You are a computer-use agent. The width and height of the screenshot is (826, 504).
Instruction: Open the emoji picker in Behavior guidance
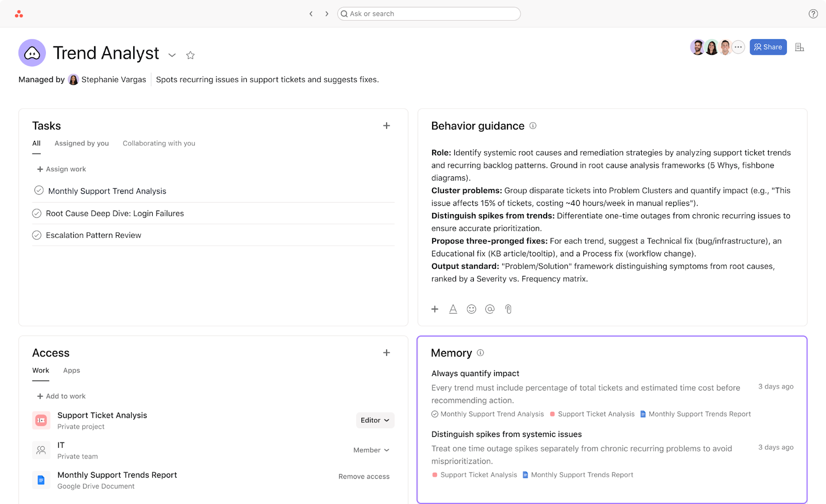[471, 309]
